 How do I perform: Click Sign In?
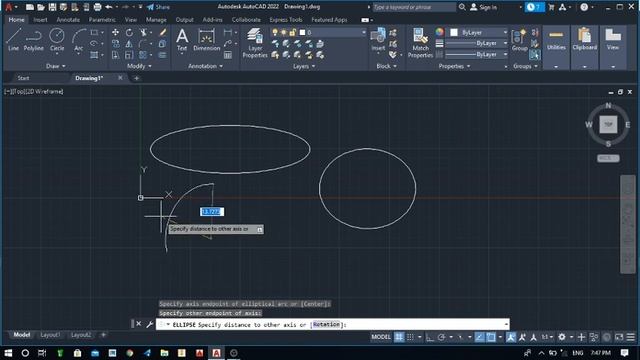pyautogui.click(x=484, y=7)
